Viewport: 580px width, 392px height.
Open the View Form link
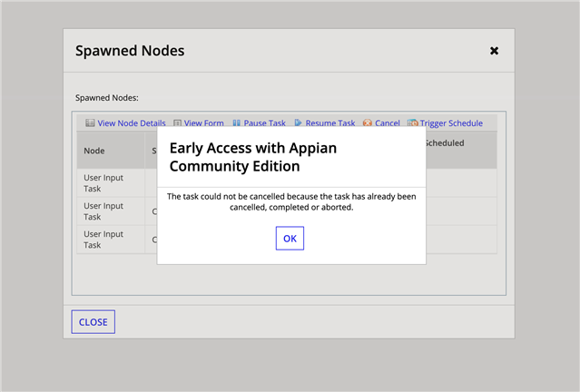pos(204,123)
